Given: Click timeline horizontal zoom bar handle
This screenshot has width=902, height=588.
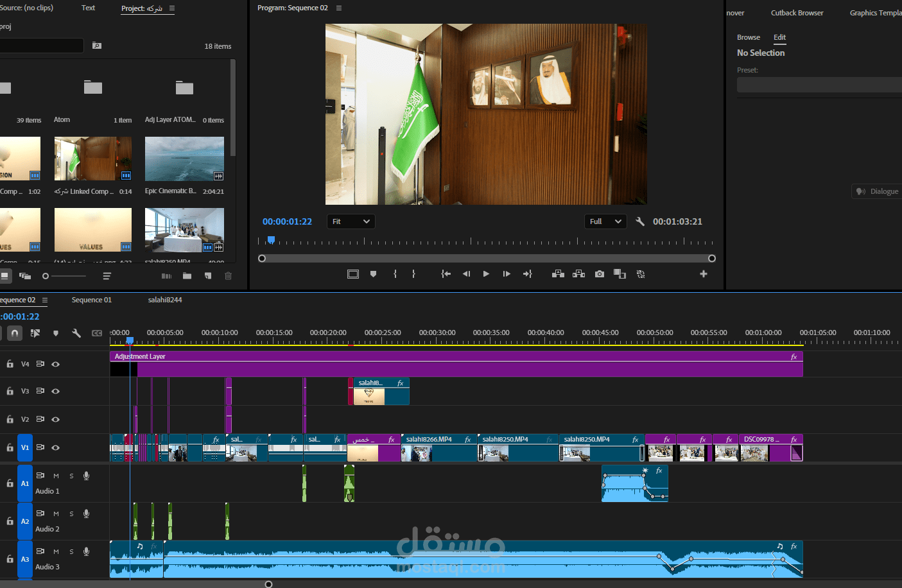Looking at the screenshot, I should point(268,584).
